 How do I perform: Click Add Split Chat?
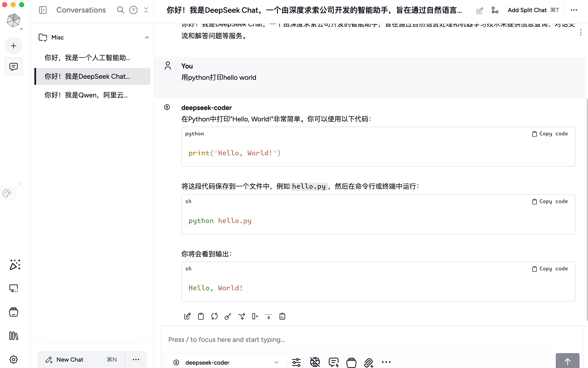[x=533, y=10]
